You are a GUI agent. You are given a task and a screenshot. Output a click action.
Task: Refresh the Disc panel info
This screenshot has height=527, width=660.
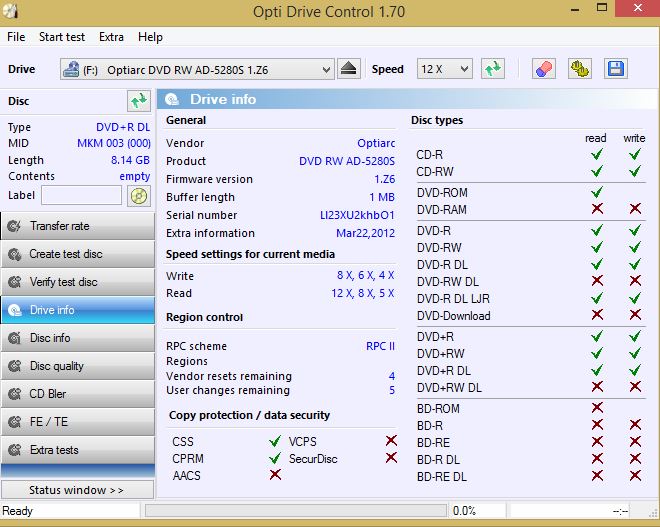point(139,101)
